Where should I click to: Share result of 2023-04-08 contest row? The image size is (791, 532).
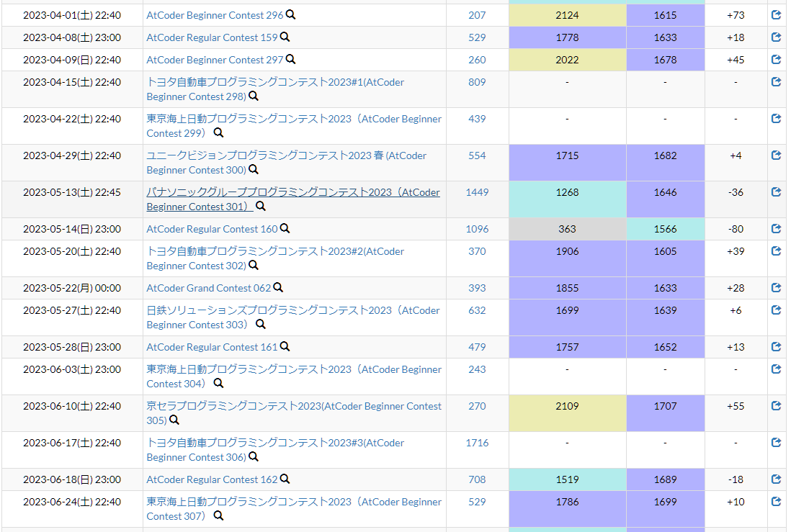(777, 37)
